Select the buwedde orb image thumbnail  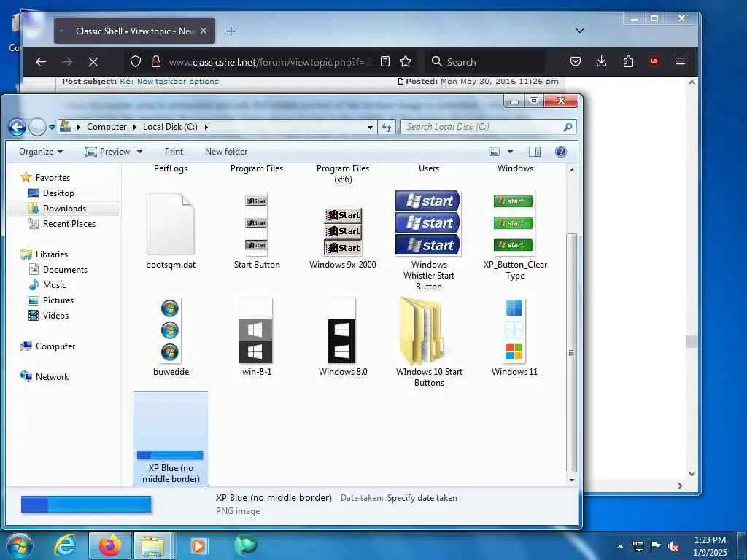170,330
